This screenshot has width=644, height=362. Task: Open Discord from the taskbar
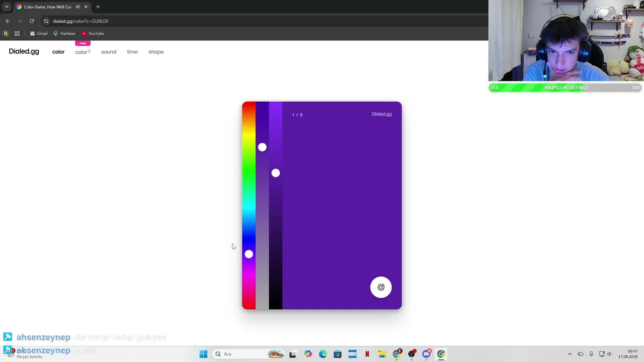tap(426, 354)
